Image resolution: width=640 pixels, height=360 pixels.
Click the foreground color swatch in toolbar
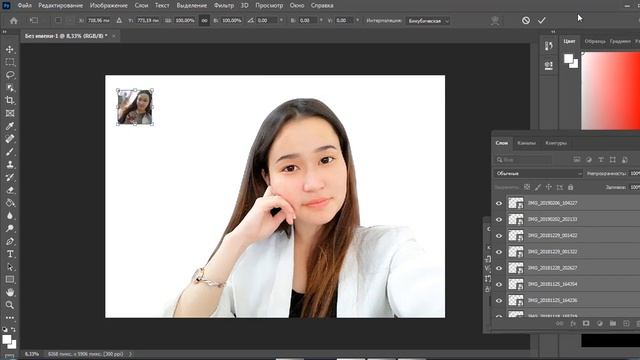[x=7, y=340]
